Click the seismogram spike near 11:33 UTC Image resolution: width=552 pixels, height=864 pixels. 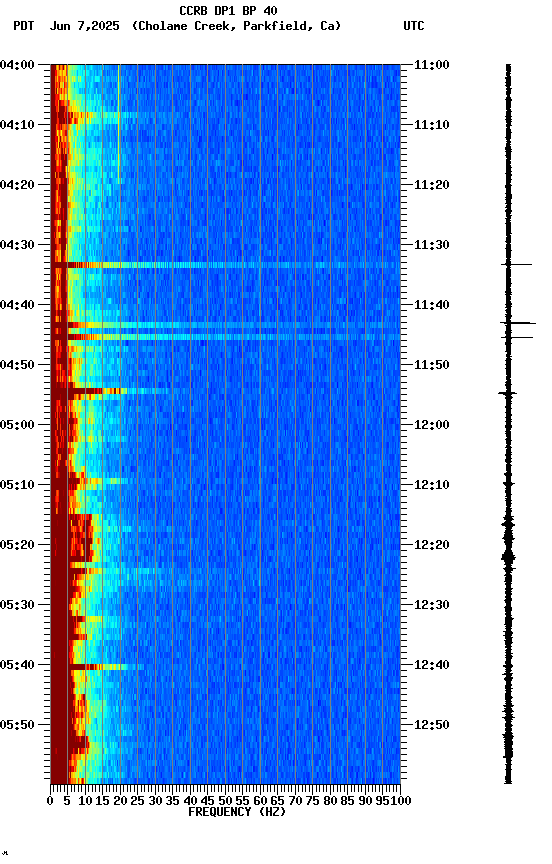(517, 265)
